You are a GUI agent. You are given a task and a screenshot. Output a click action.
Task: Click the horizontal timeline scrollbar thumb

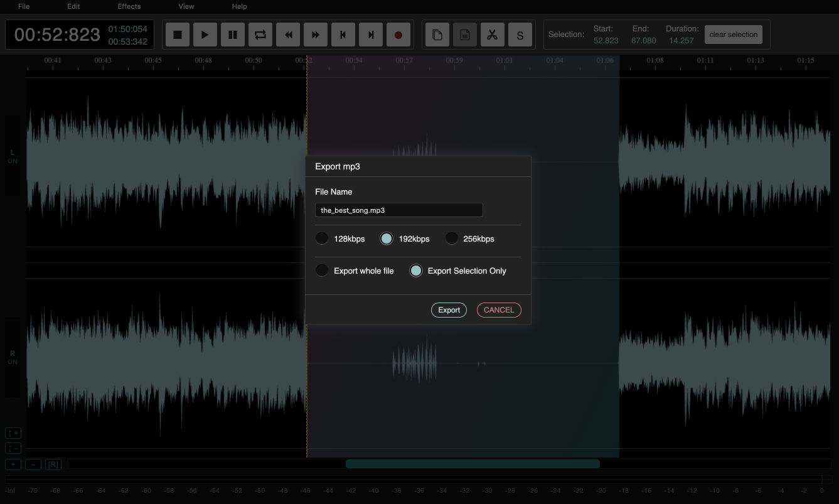[x=473, y=464]
